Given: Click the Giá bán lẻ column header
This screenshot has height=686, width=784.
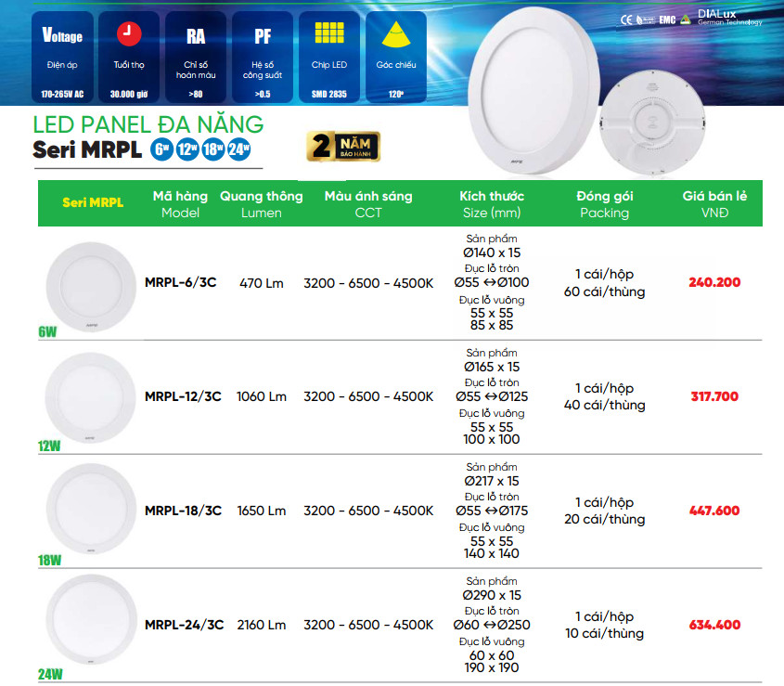Looking at the screenshot, I should pos(714,203).
